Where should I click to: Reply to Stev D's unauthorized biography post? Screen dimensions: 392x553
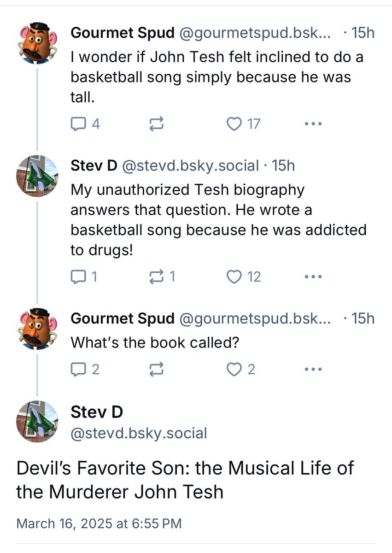tap(77, 276)
